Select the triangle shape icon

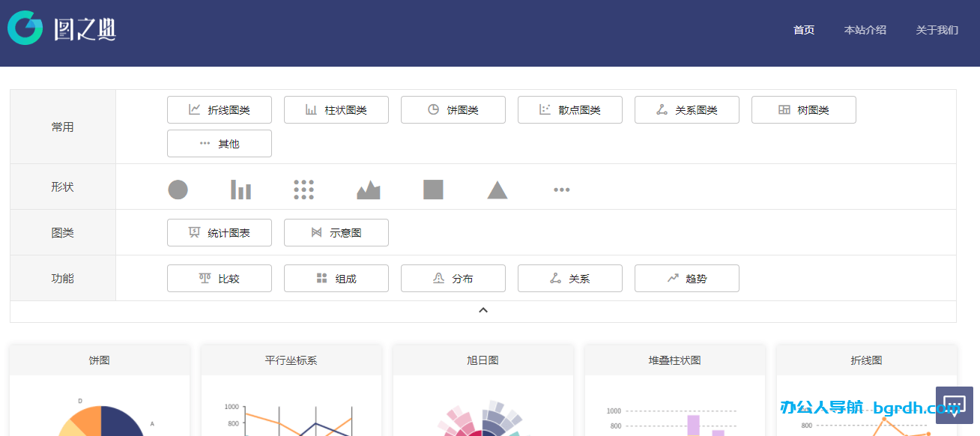(495, 189)
